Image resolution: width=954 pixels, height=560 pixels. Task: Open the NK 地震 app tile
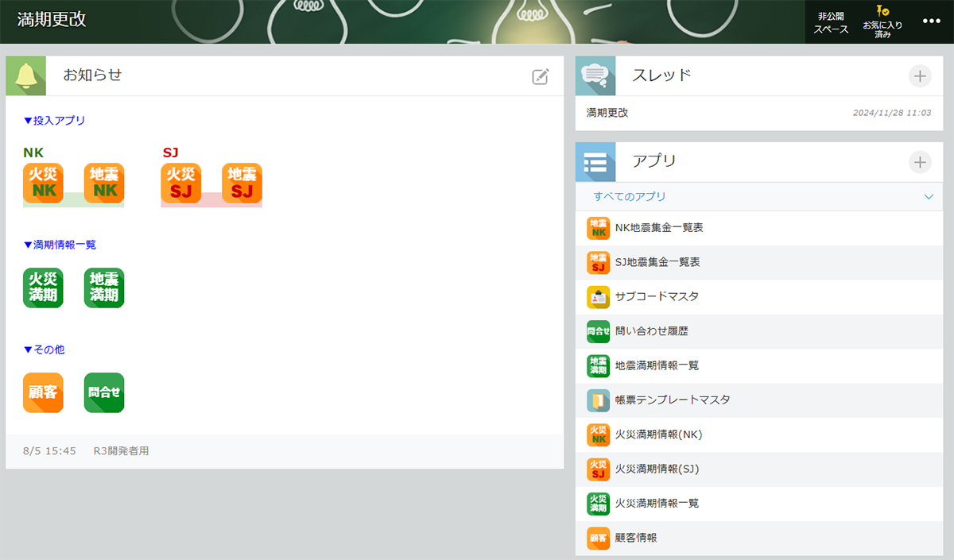[104, 183]
